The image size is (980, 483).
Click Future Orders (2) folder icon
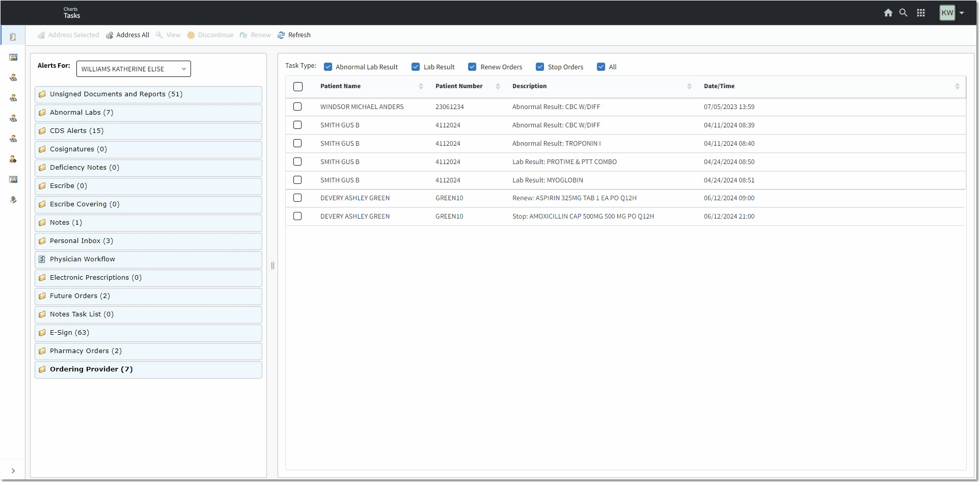[42, 296]
